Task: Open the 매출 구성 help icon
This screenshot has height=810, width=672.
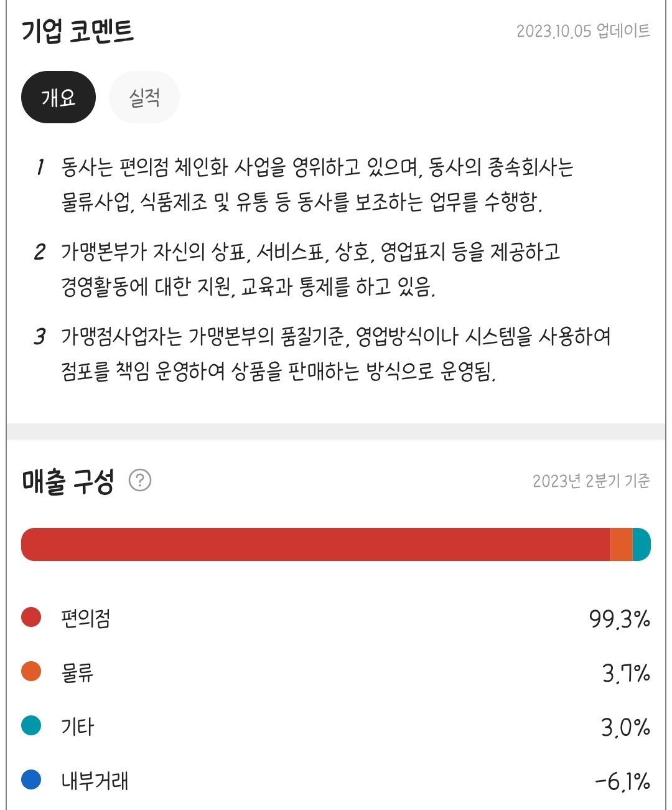Action: point(140,480)
